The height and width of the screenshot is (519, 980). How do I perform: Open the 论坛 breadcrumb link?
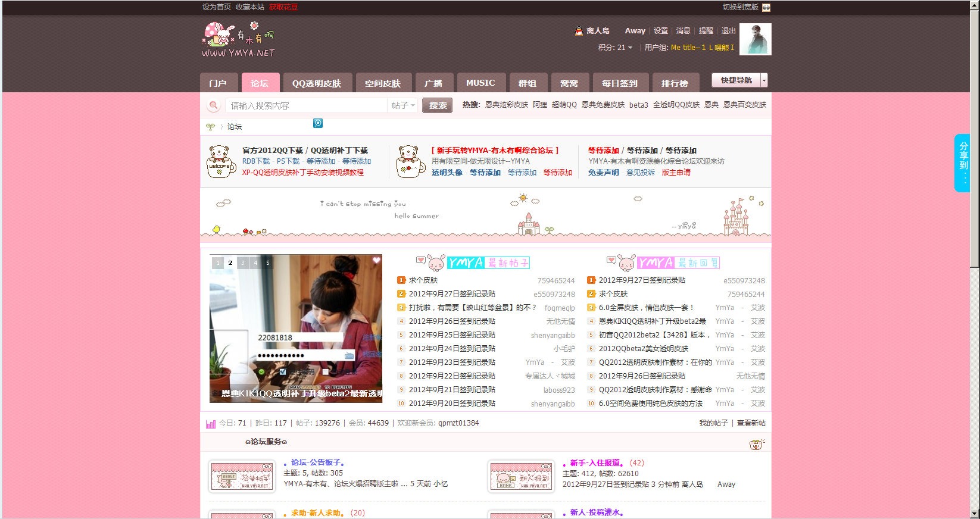[x=235, y=127]
